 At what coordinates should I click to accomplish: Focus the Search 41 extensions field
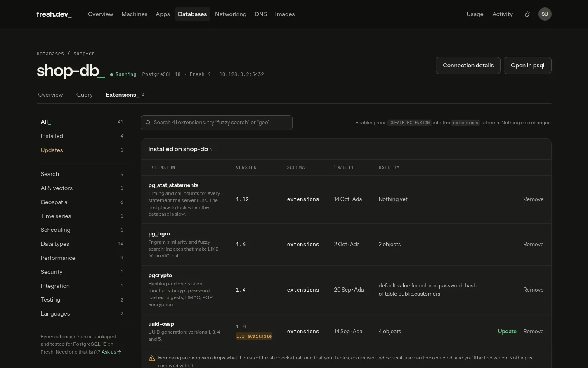216,123
